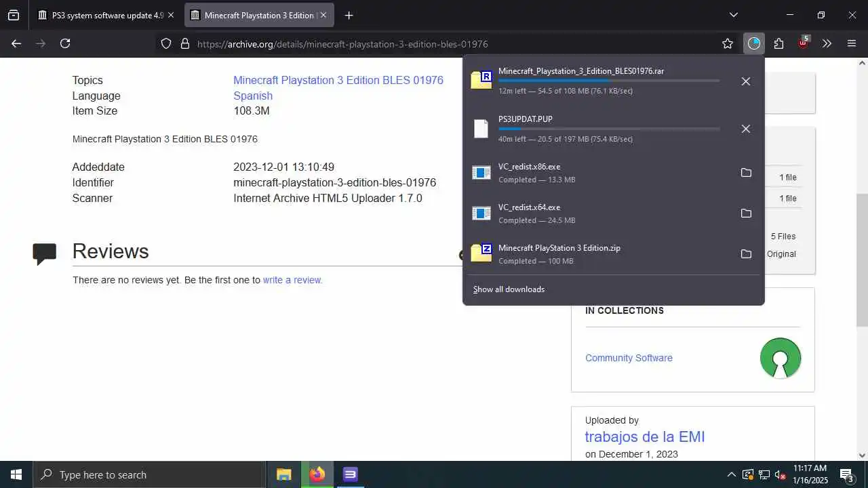This screenshot has height=488, width=868.
Task: Bookmark this page with the star icon
Action: (x=728, y=43)
